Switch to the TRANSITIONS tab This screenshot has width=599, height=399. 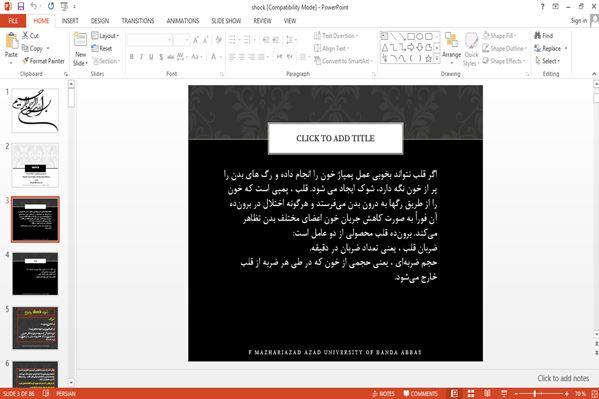pos(138,21)
